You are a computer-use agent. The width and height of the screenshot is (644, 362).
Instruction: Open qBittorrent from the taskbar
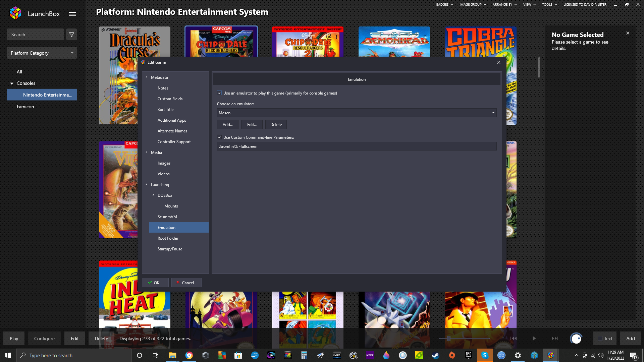(501, 356)
